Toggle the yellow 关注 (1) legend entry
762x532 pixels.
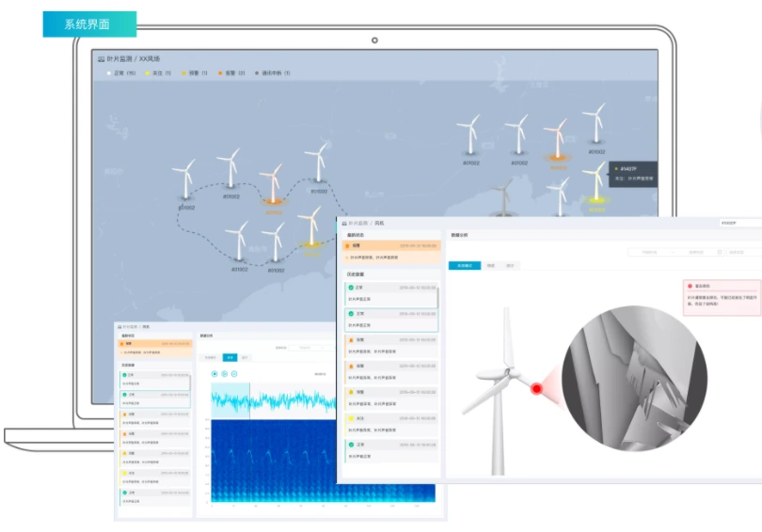coord(158,73)
